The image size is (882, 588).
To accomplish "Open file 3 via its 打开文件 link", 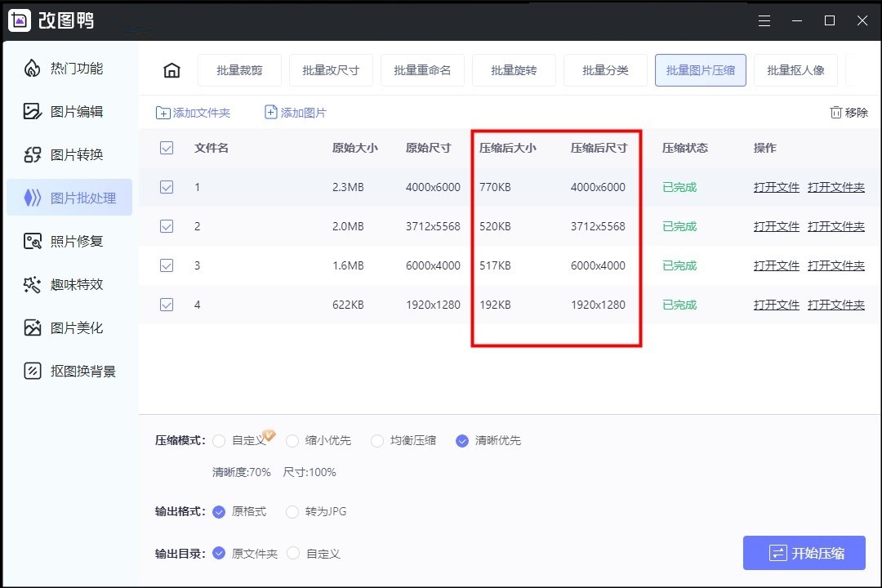I will click(775, 265).
